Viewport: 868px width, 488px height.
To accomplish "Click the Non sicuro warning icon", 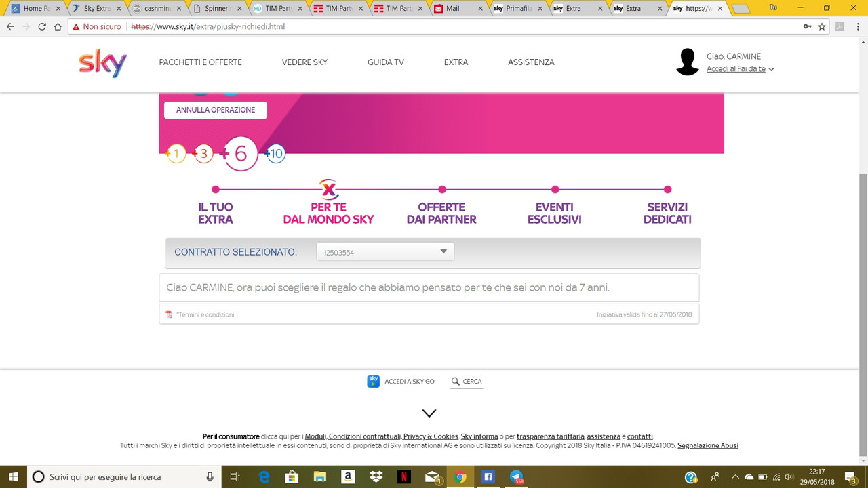I will point(76,26).
